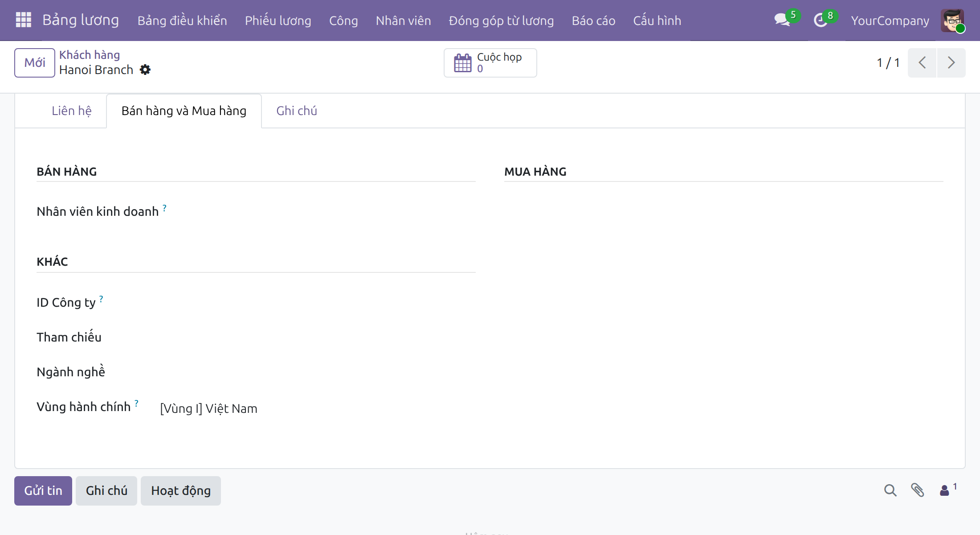
Task: Open the activities clock icon
Action: click(821, 20)
